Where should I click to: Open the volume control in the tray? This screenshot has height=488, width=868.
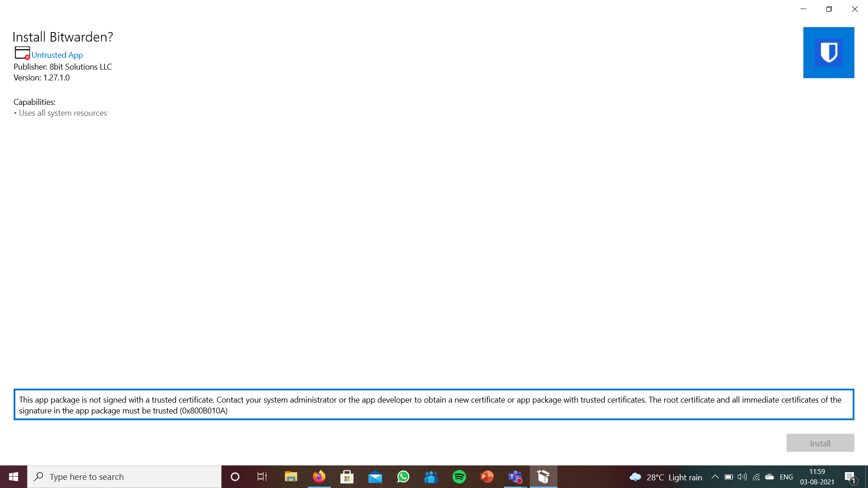tap(742, 477)
